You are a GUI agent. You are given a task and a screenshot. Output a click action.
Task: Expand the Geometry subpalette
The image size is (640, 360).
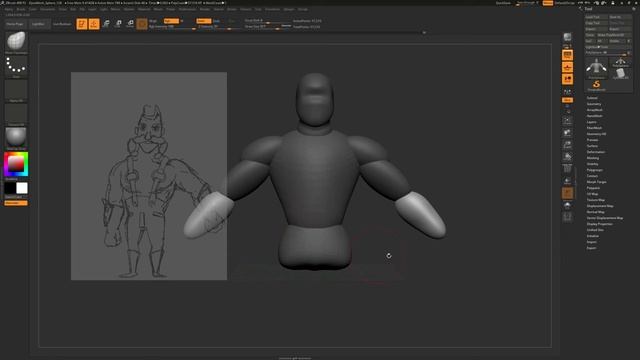click(x=593, y=104)
